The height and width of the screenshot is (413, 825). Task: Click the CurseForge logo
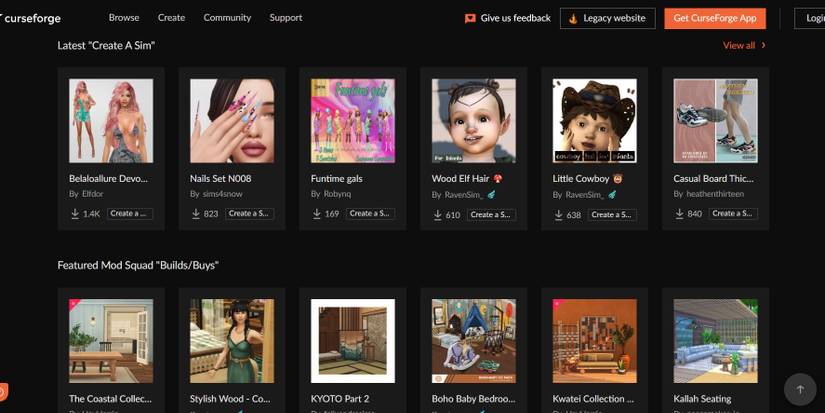click(31, 18)
